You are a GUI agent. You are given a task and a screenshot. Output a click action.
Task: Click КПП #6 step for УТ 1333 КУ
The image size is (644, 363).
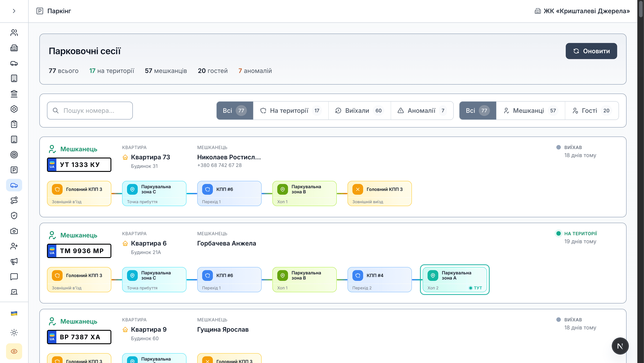(229, 193)
